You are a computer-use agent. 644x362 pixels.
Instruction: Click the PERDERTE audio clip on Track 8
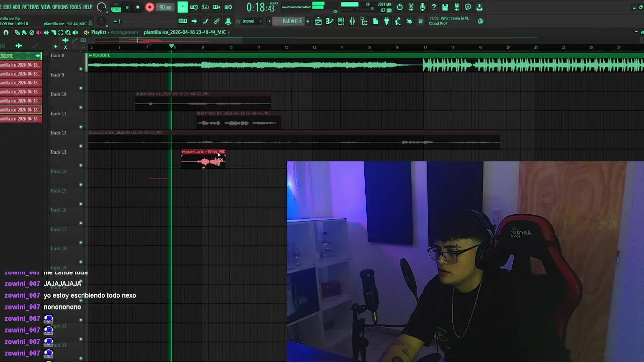[x=365, y=62]
